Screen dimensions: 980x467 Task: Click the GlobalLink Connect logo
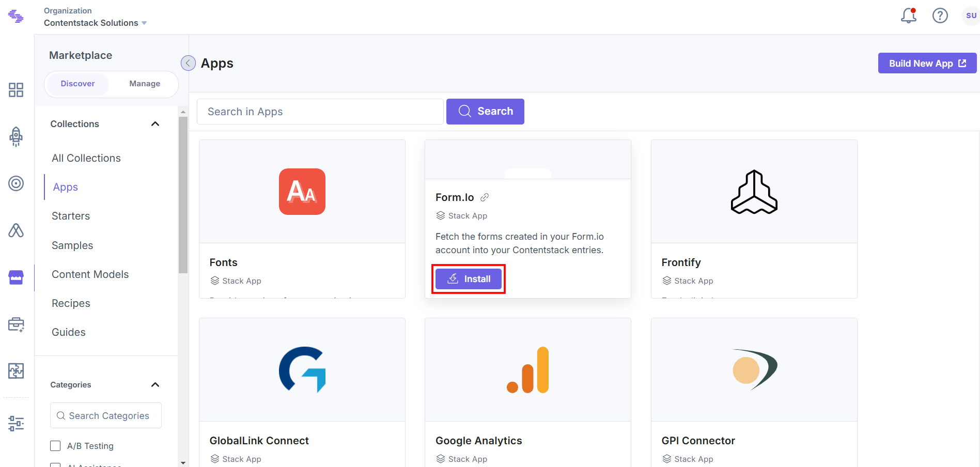(302, 369)
